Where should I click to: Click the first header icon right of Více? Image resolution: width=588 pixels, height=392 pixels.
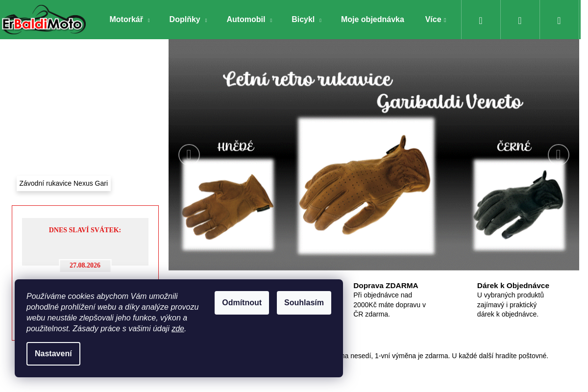(x=481, y=20)
